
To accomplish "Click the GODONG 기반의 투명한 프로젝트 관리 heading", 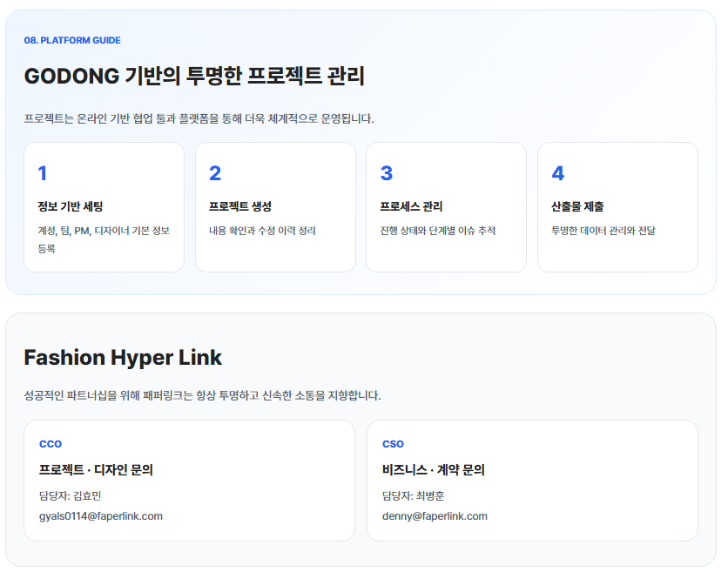I will [x=193, y=77].
